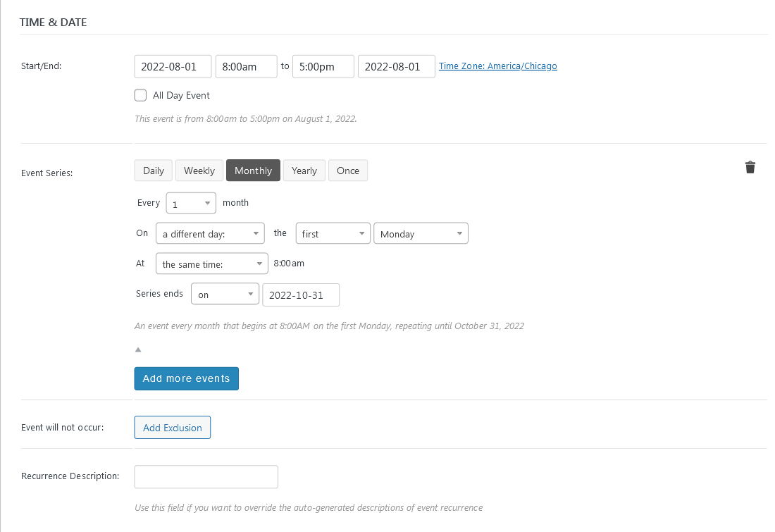
Task: Enable the All Day Event checkbox
Action: point(141,95)
